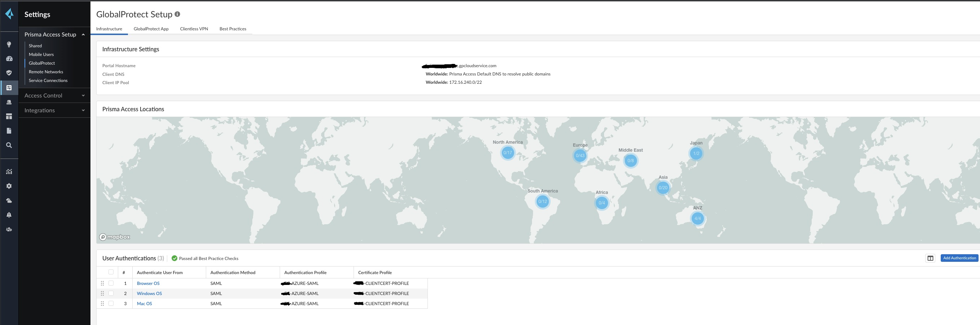Click the notifications bell icon
This screenshot has width=980, height=325.
[9, 214]
